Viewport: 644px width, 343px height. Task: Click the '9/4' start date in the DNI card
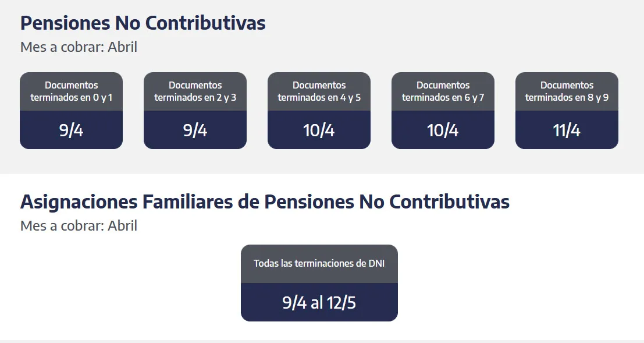pyautogui.click(x=294, y=303)
